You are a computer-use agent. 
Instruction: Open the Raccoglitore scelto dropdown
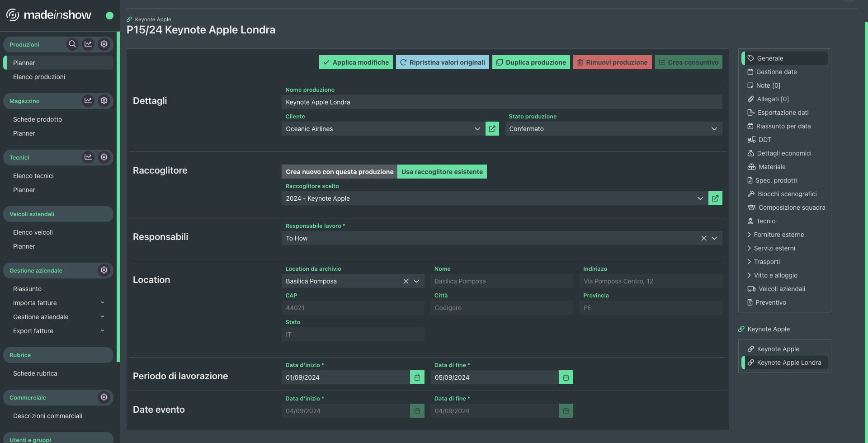tap(495, 198)
